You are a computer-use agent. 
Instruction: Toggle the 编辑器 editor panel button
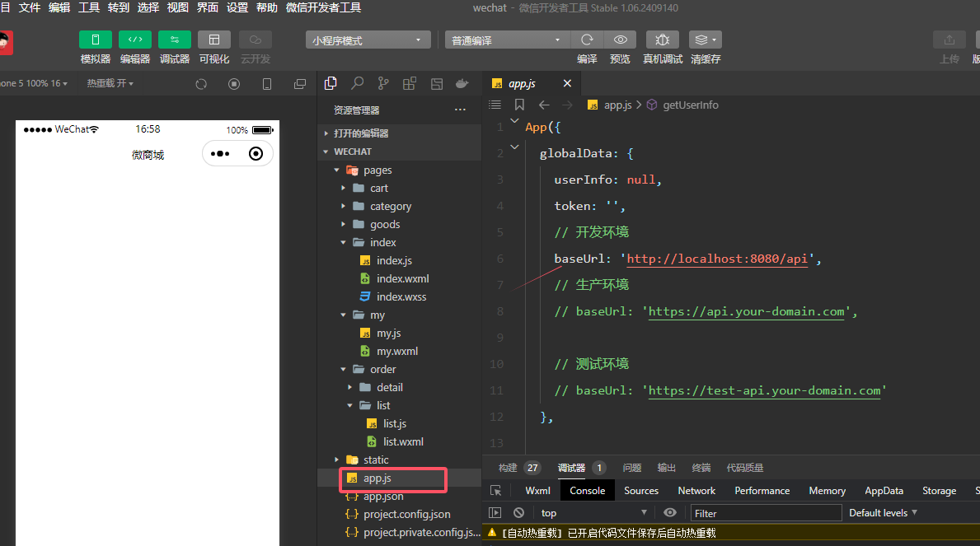click(x=135, y=40)
